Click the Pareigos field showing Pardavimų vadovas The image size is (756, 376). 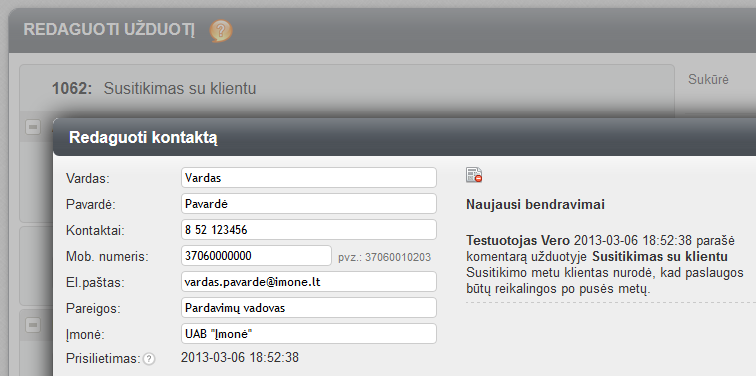coord(309,308)
